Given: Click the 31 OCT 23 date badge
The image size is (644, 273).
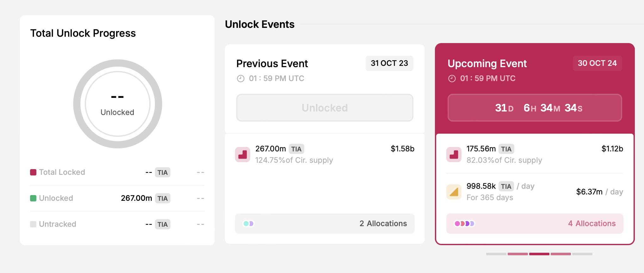Looking at the screenshot, I should tap(389, 63).
